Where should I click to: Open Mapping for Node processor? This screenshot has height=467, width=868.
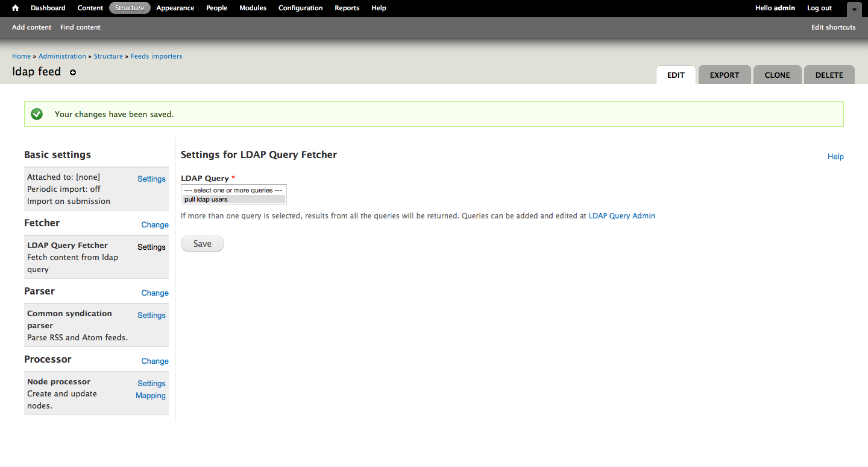pyautogui.click(x=151, y=395)
